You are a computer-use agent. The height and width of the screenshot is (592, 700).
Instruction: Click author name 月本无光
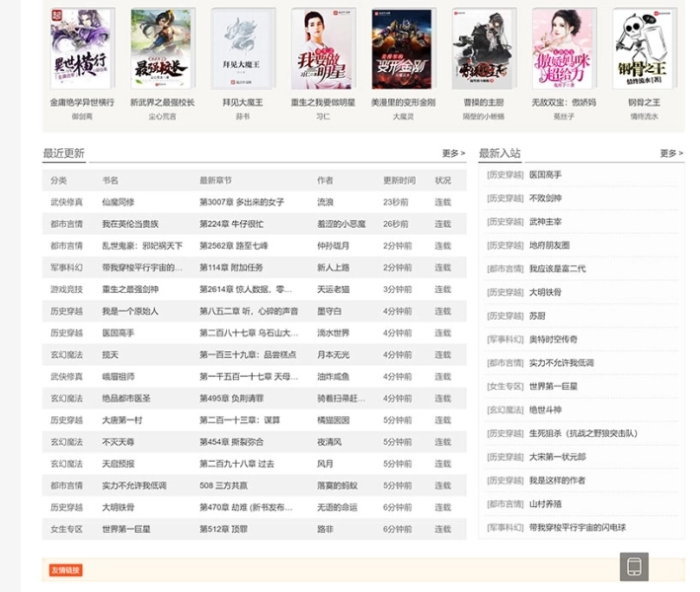pos(334,355)
